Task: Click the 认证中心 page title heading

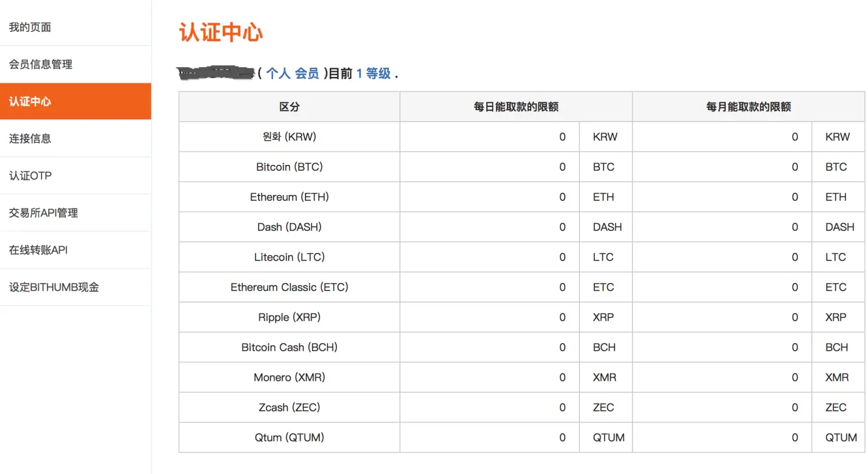Action: pyautogui.click(x=220, y=32)
